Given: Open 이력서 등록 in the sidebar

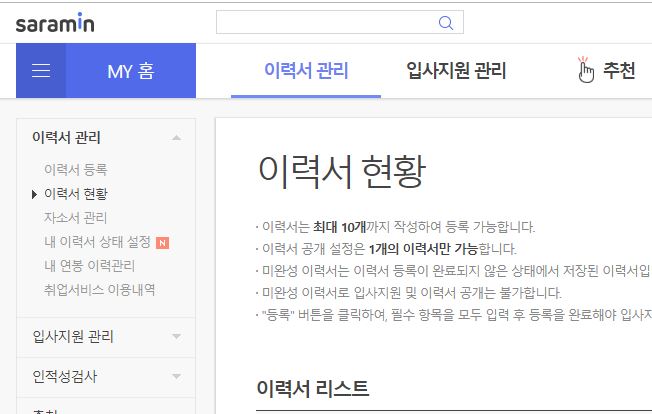Looking at the screenshot, I should pos(76,170).
